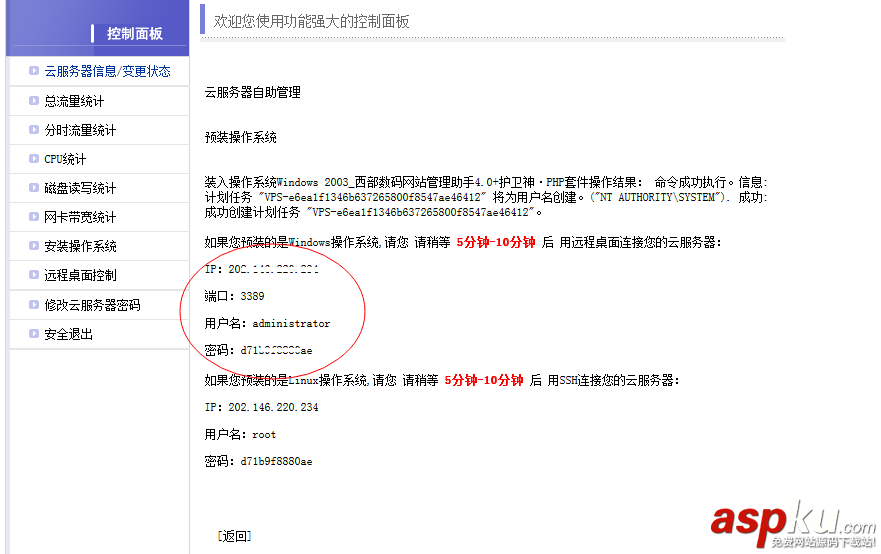881x554 pixels.
Task: Click the bullet icon beside 安装操作系统
Action: tap(34, 246)
